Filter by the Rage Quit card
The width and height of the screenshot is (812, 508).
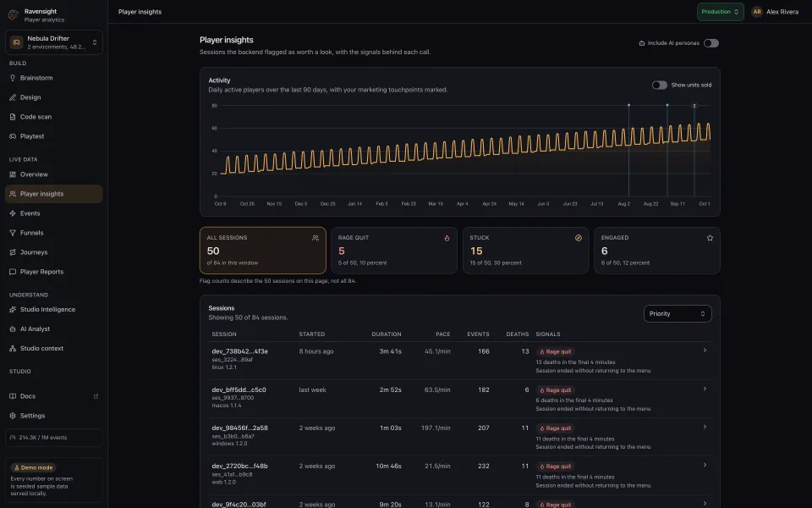tap(394, 251)
